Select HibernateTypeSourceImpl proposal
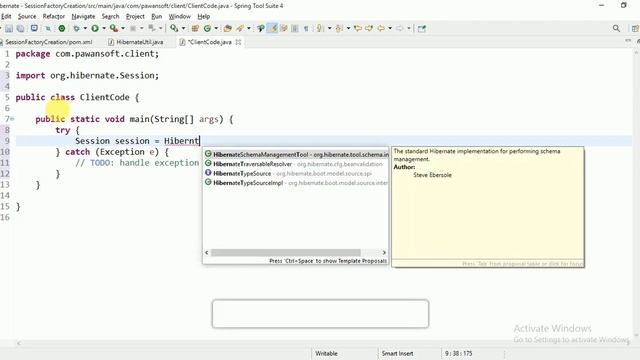Image resolution: width=640 pixels, height=360 pixels. tap(296, 183)
